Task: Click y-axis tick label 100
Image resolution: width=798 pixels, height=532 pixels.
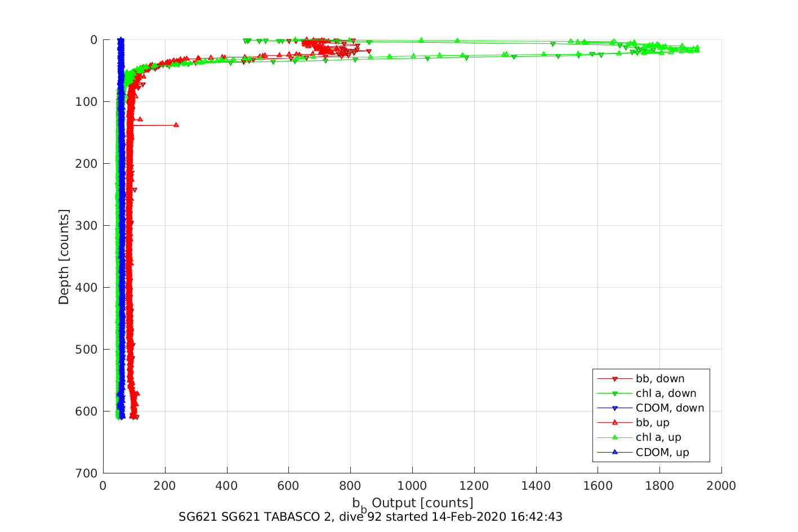Action: point(87,102)
